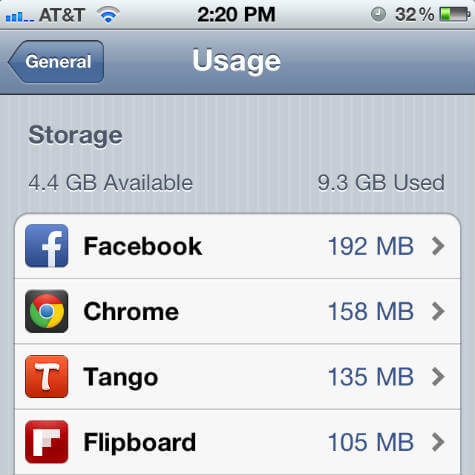Tap the Flipboard app icon
475x475 pixels.
(x=47, y=442)
